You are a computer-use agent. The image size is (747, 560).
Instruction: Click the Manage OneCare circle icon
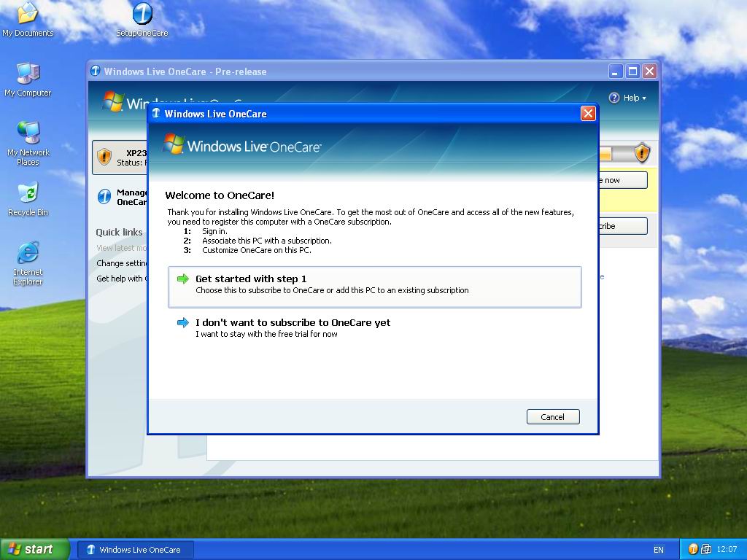point(104,196)
